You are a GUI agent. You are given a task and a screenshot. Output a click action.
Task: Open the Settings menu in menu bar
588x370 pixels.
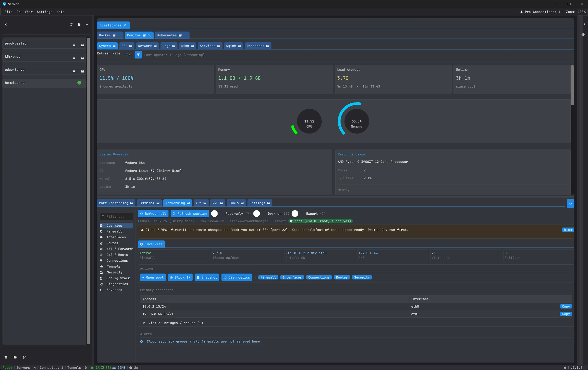pos(44,12)
